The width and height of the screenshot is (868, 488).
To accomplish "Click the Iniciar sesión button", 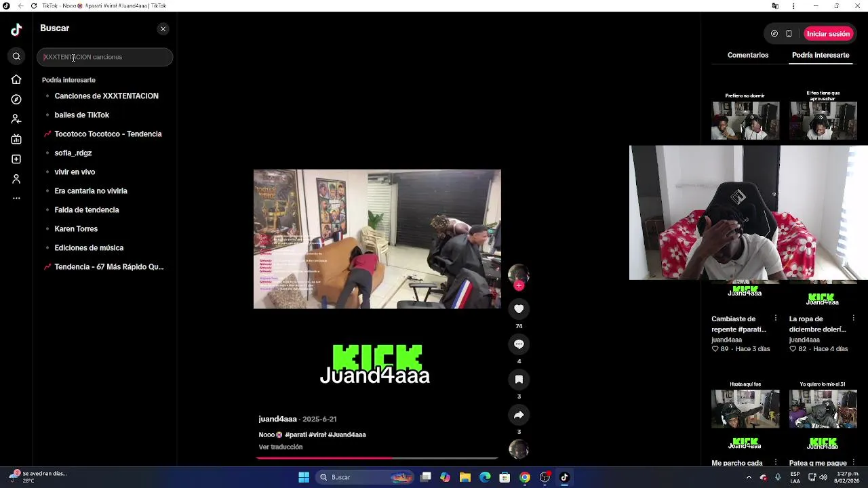I will [828, 34].
